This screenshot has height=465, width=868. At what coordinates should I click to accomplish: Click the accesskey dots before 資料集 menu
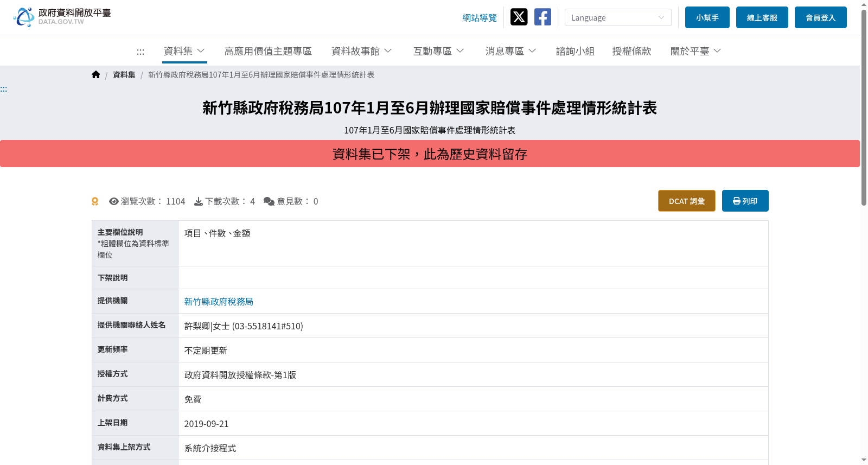[141, 52]
